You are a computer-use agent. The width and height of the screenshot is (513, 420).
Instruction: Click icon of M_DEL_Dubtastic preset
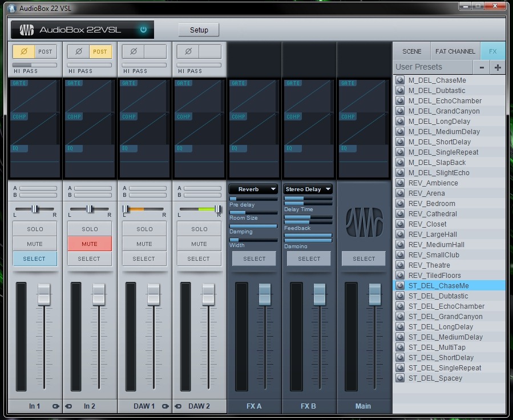pyautogui.click(x=400, y=90)
